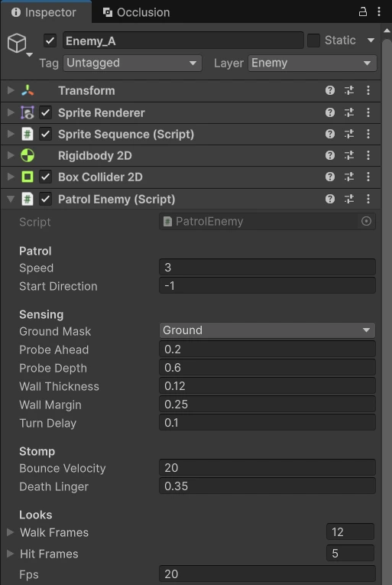Click the Probe Ahead value field
The image size is (392, 585).
click(x=267, y=349)
